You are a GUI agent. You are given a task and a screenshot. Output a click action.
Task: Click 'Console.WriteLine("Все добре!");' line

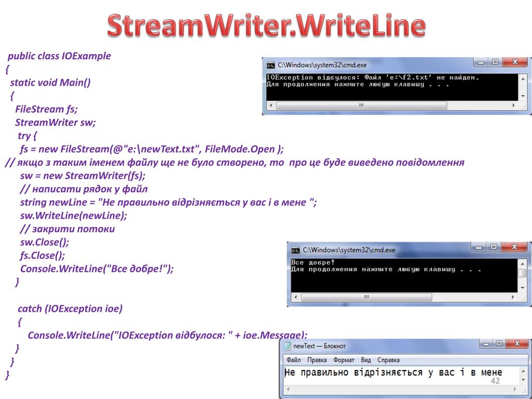coord(97,269)
